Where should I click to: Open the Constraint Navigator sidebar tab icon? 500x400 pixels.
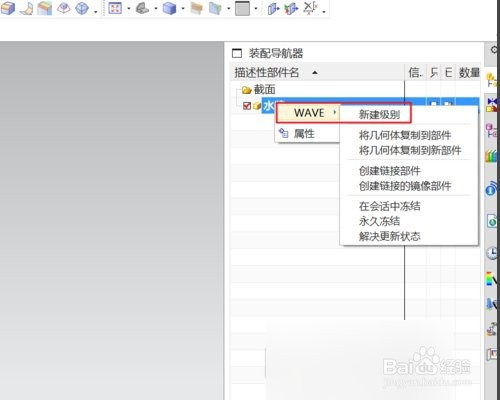click(x=493, y=105)
